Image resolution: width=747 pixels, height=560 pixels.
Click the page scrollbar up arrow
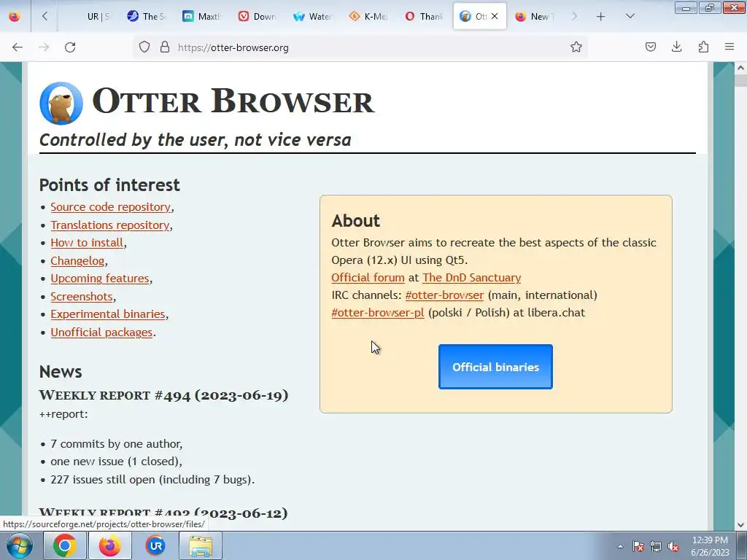pos(740,68)
